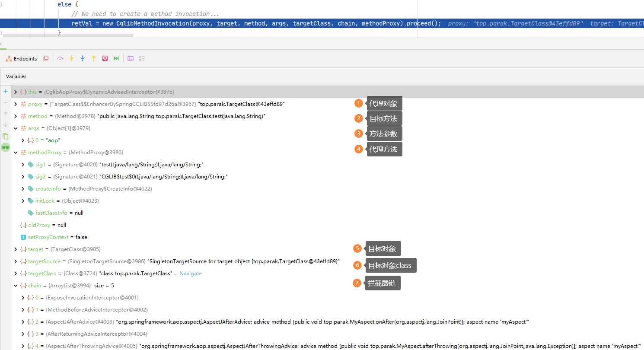Collapse the args variable node
The height and width of the screenshot is (350, 644).
[16, 128]
